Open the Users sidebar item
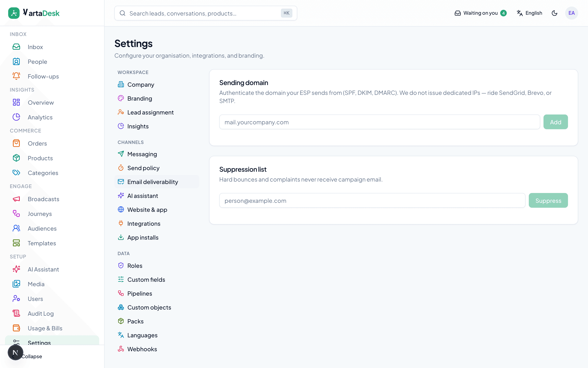The width and height of the screenshot is (588, 368). point(52,299)
